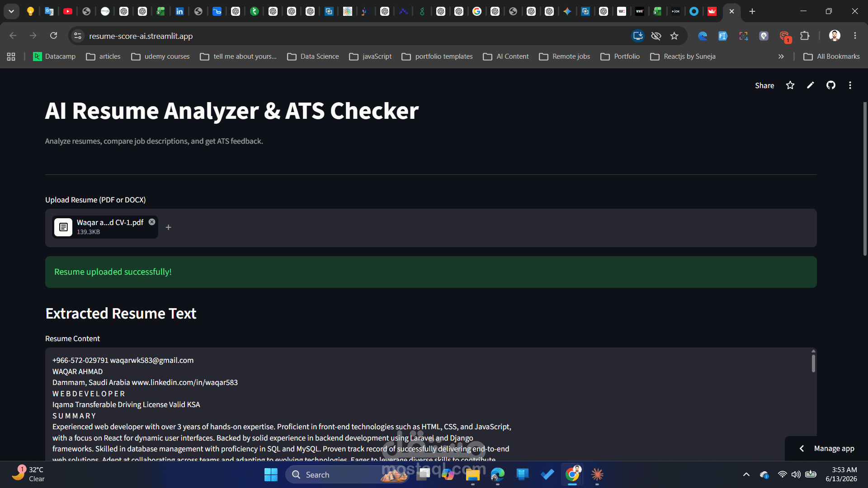Screen dimensions: 868x488
Task: Click the Extracted Resume Text heading
Action: [121, 314]
